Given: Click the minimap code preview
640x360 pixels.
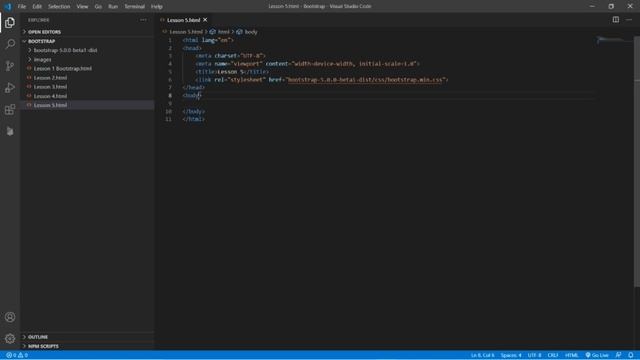Looking at the screenshot, I should 610,41.
